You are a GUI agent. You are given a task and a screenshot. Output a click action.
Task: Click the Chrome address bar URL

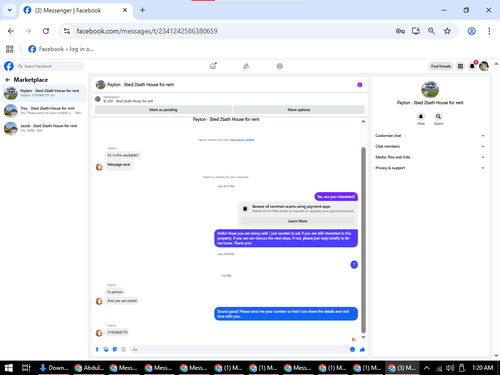point(147,31)
